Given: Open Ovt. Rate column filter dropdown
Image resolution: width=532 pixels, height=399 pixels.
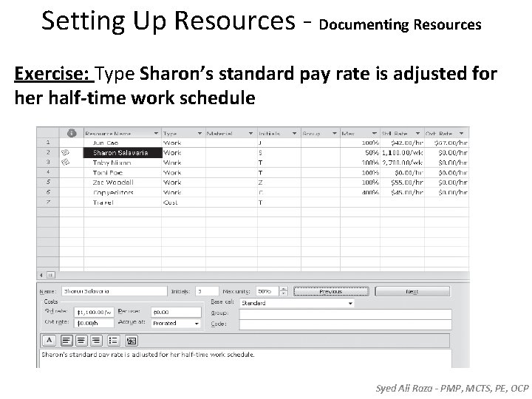Looking at the screenshot, I should point(461,133).
